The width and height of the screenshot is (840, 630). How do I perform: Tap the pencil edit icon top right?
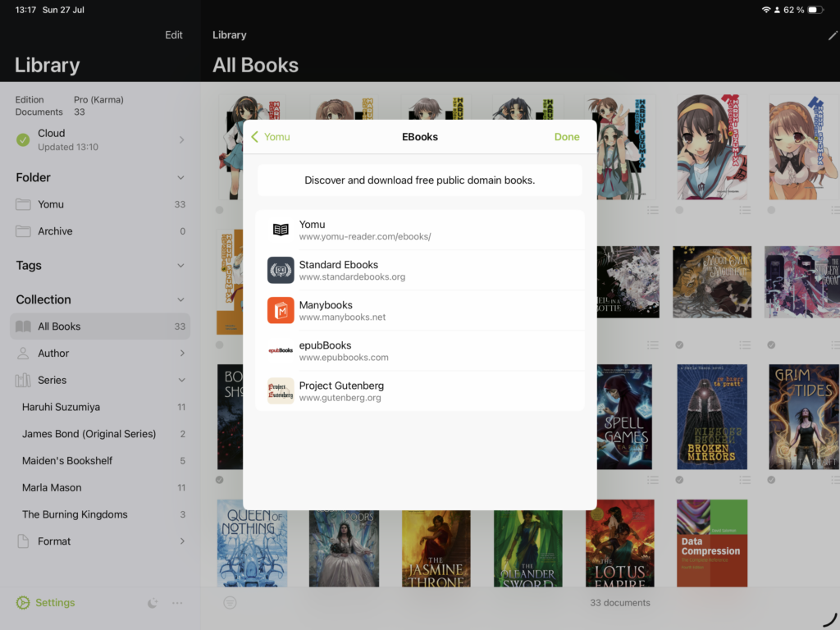(833, 35)
